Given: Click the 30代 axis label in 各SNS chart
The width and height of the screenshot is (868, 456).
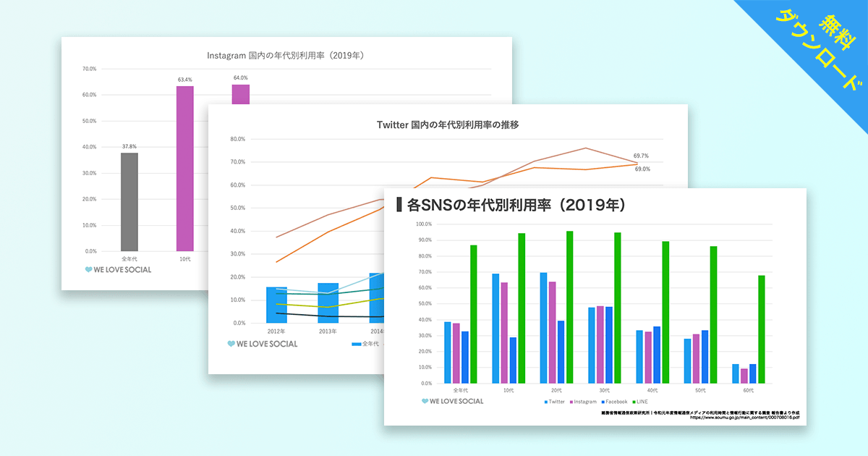Looking at the screenshot, I should [605, 391].
